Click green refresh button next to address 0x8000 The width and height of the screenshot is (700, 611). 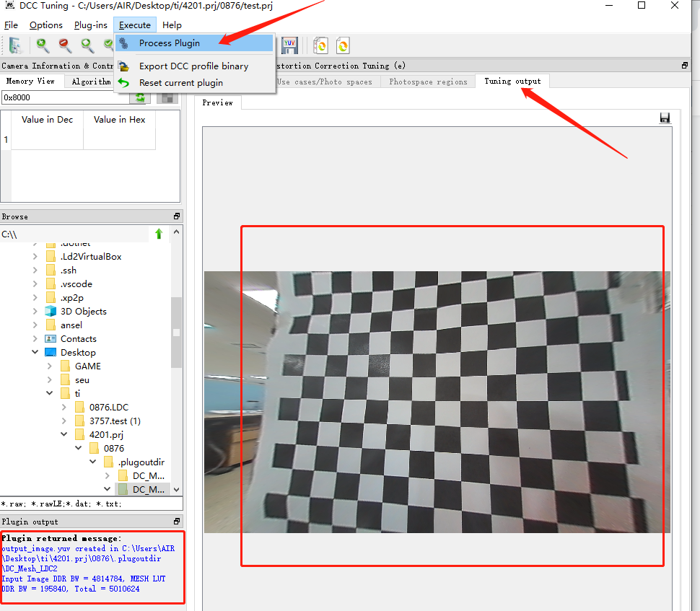pyautogui.click(x=140, y=97)
